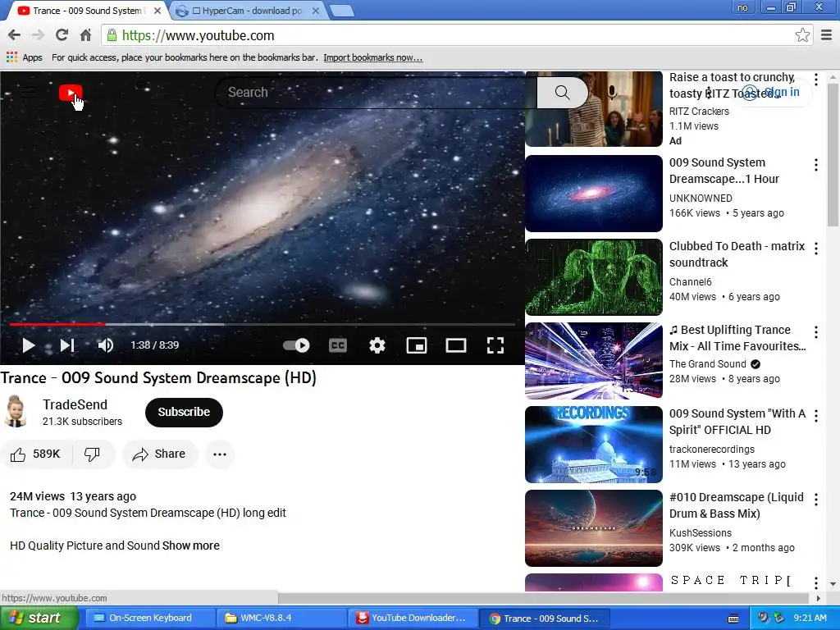Mute the video volume speaker icon
Screen dimensions: 840x630
tap(106, 345)
